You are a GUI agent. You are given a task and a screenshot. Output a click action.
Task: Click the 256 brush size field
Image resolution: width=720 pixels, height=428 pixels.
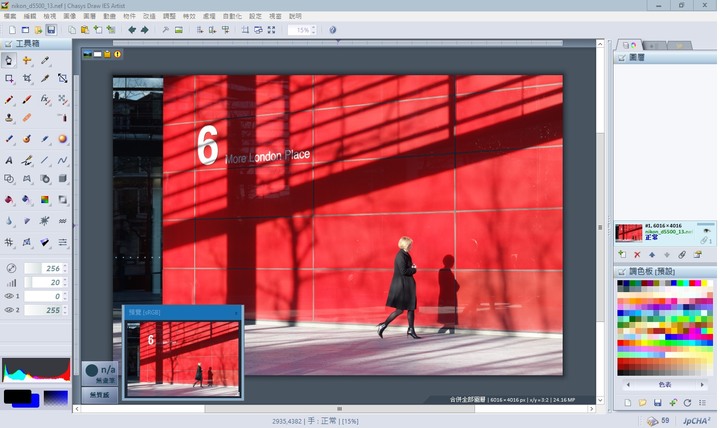(x=43, y=268)
